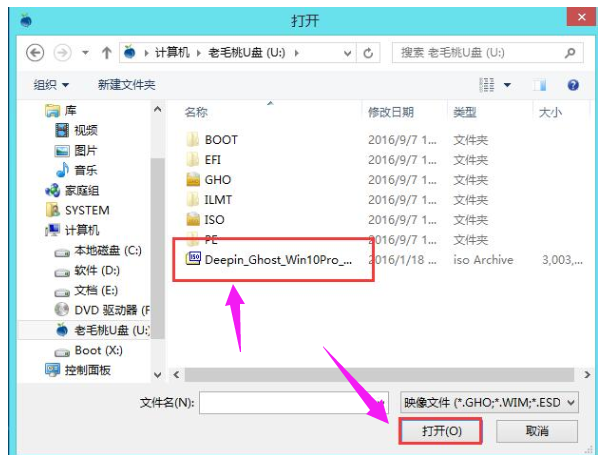Click the horizontal scrollbar of file list
Viewport: 598px width, 455px height.
coord(379,375)
